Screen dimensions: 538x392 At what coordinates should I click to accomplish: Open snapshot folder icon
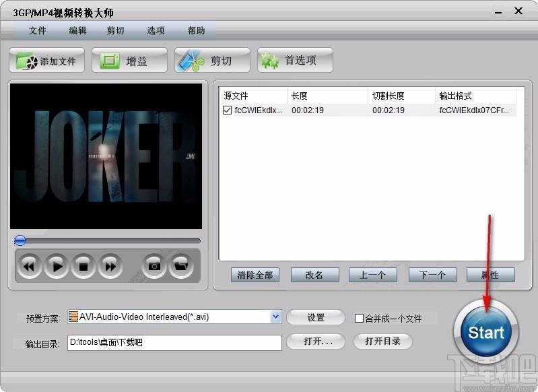coord(181,266)
